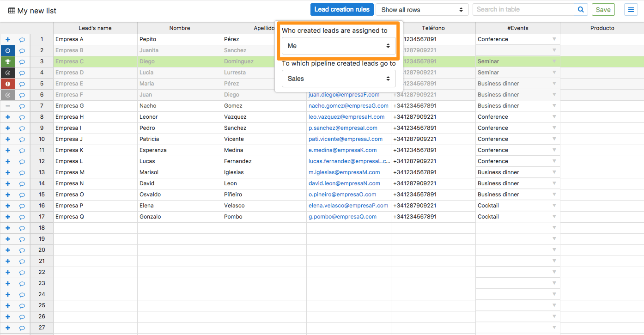This screenshot has width=644, height=335.
Task: Click inside the 'Search in table' input field
Action: click(x=522, y=9)
